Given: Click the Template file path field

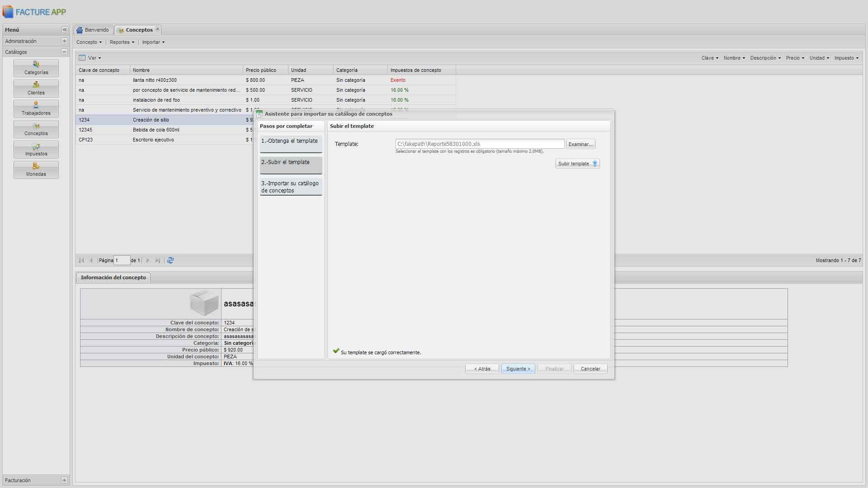Looking at the screenshot, I should click(x=479, y=144).
